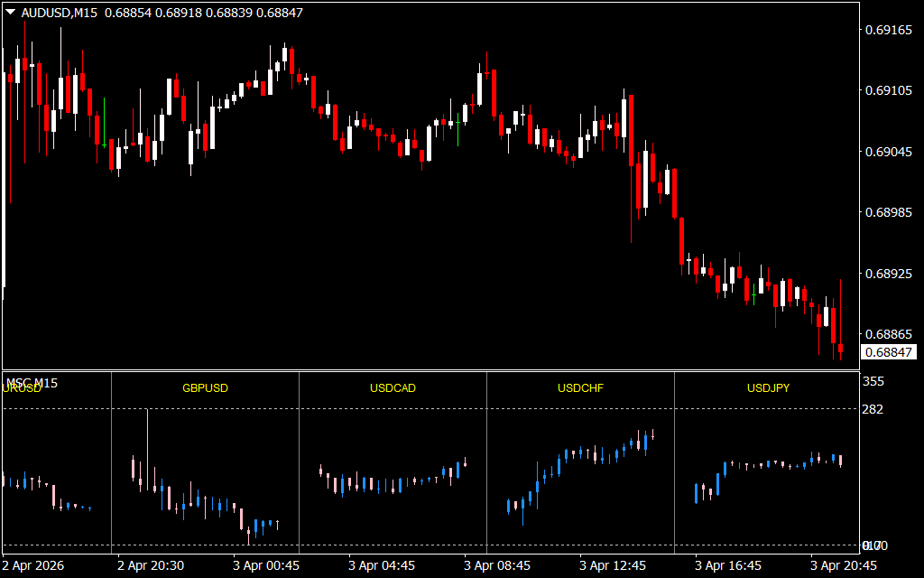Select the 3 Apr 20:45 time marker
Viewport: 924px width, 578px height.
pos(844,565)
